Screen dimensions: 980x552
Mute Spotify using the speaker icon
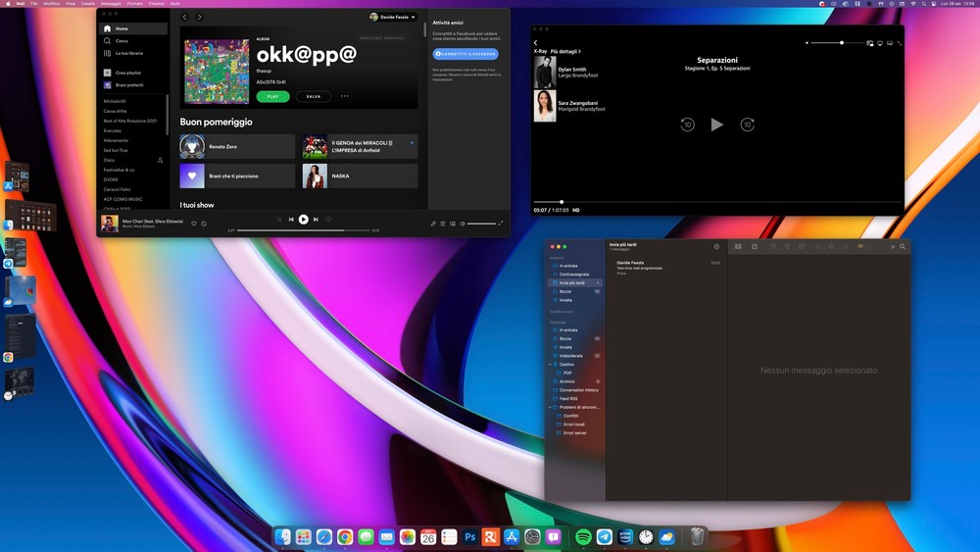tap(462, 224)
